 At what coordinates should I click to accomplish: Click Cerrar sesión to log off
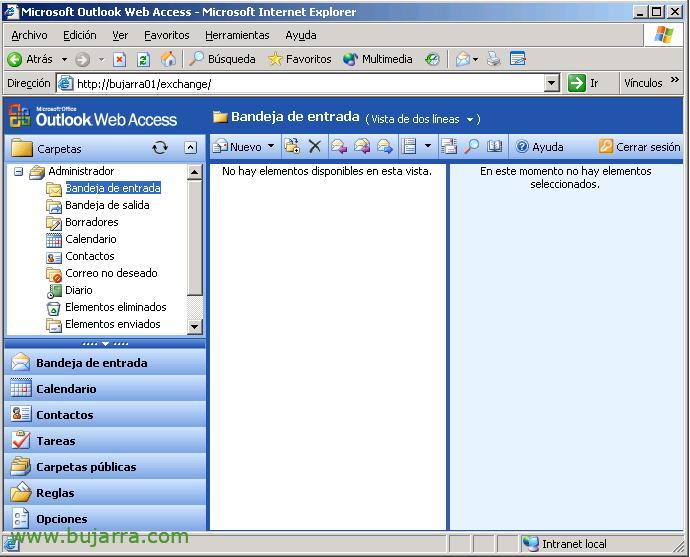tap(639, 147)
